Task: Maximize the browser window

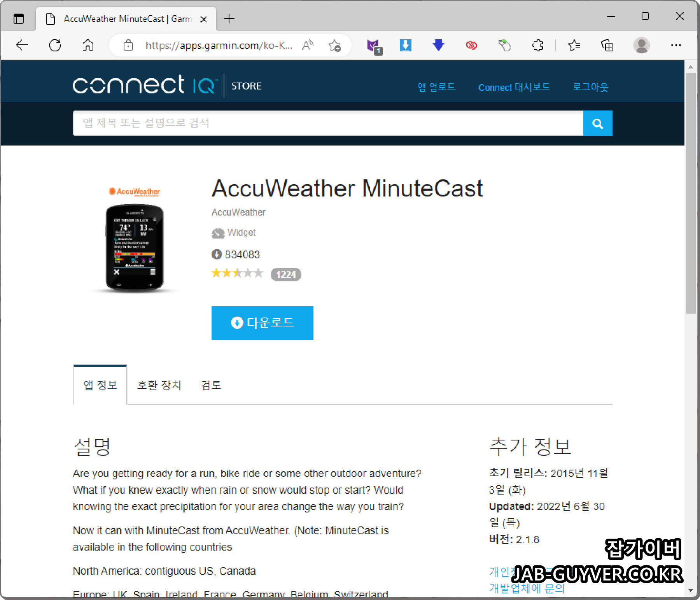Action: [x=645, y=16]
